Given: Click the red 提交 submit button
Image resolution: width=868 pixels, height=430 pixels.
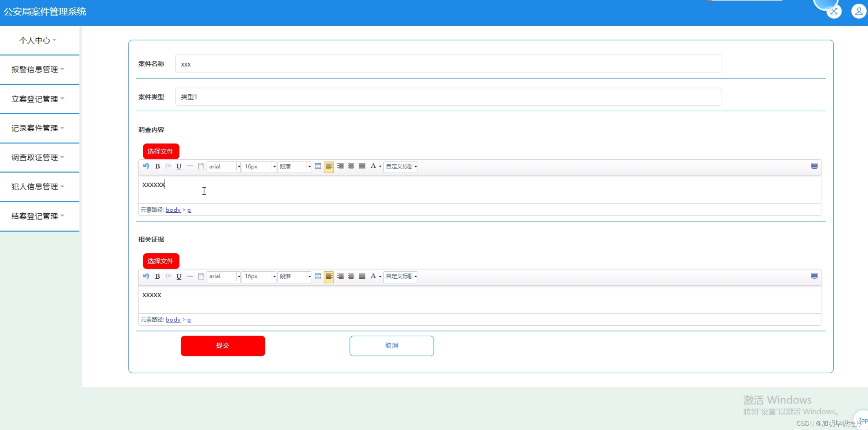Looking at the screenshot, I should [x=223, y=346].
